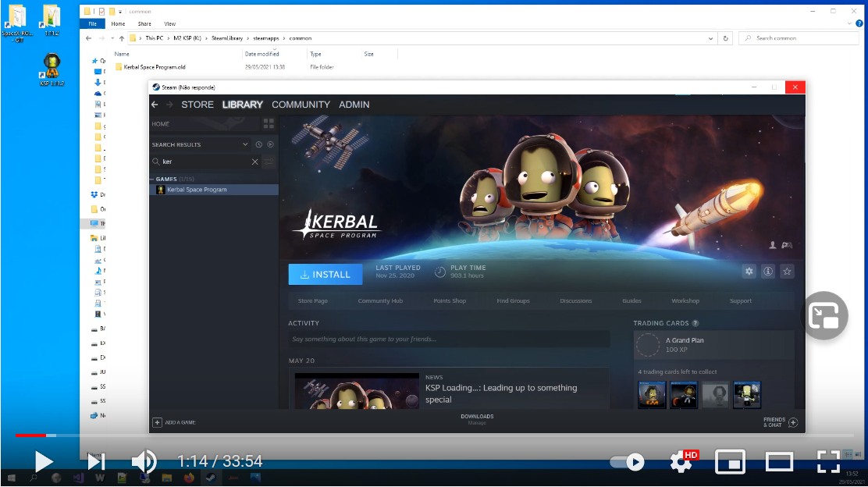The width and height of the screenshot is (868, 487).
Task: Toggle YouTube autoplay switch
Action: click(628, 461)
